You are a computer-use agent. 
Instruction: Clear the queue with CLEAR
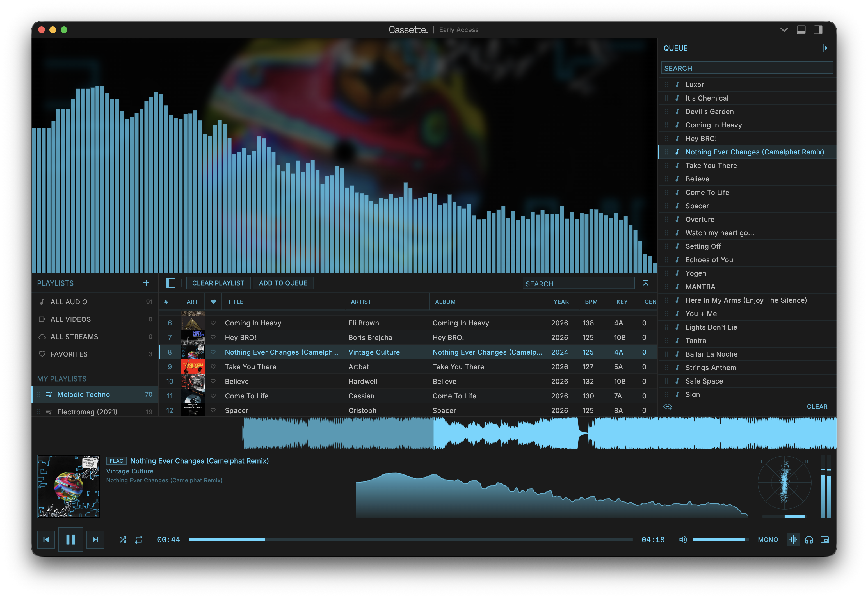(x=817, y=407)
